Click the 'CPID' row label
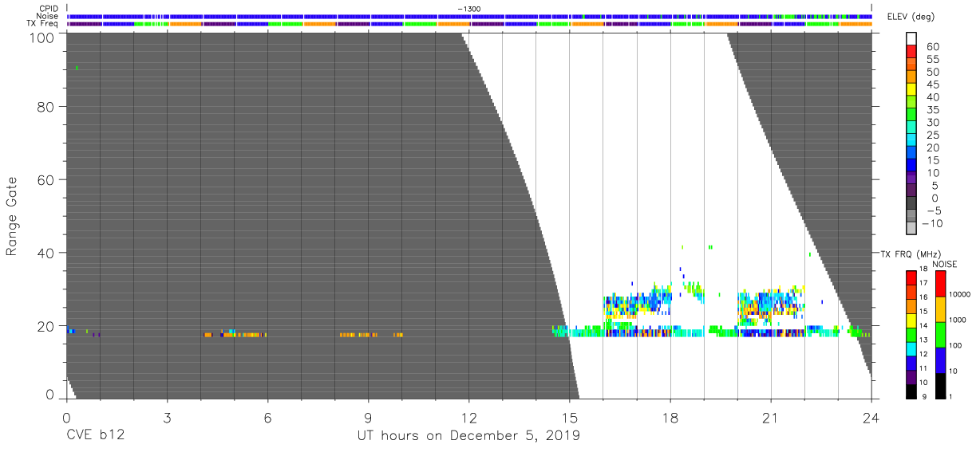This screenshot has height=452, width=980. click(49, 9)
